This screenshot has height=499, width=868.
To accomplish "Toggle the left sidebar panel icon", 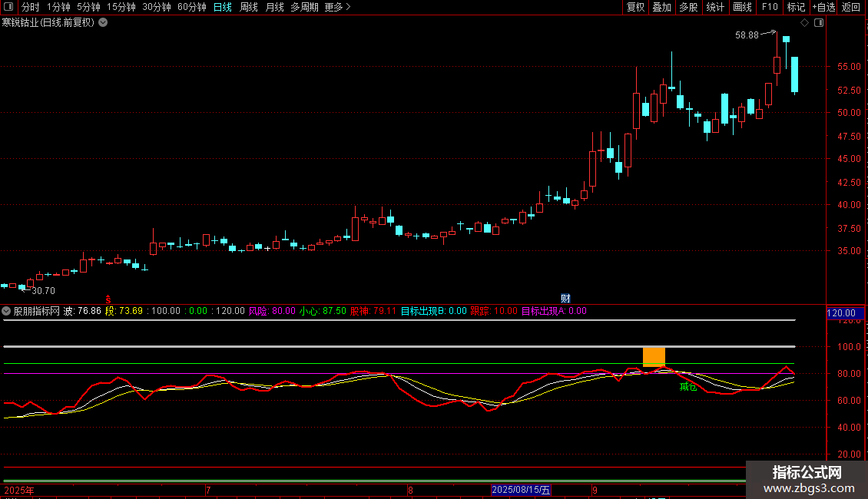I will [10, 7].
